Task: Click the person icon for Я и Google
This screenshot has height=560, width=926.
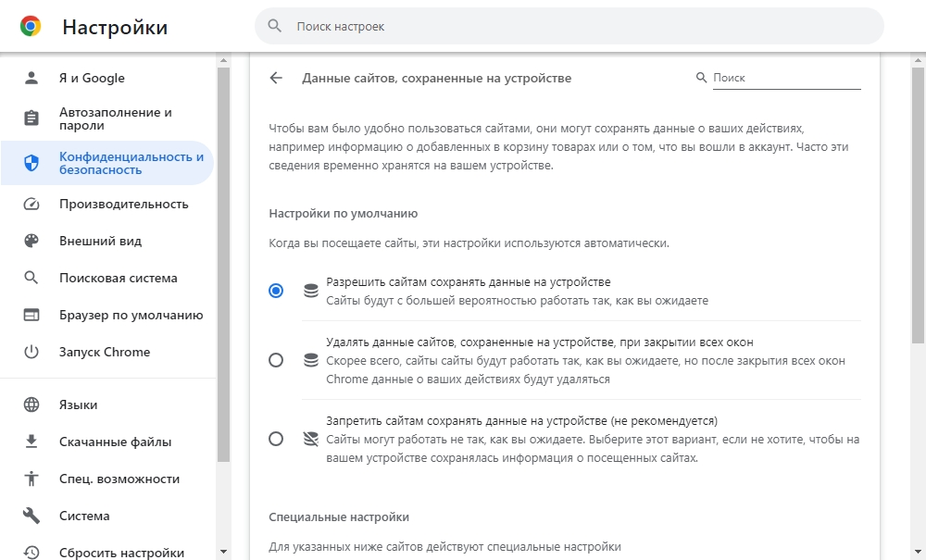Action: pos(31,78)
